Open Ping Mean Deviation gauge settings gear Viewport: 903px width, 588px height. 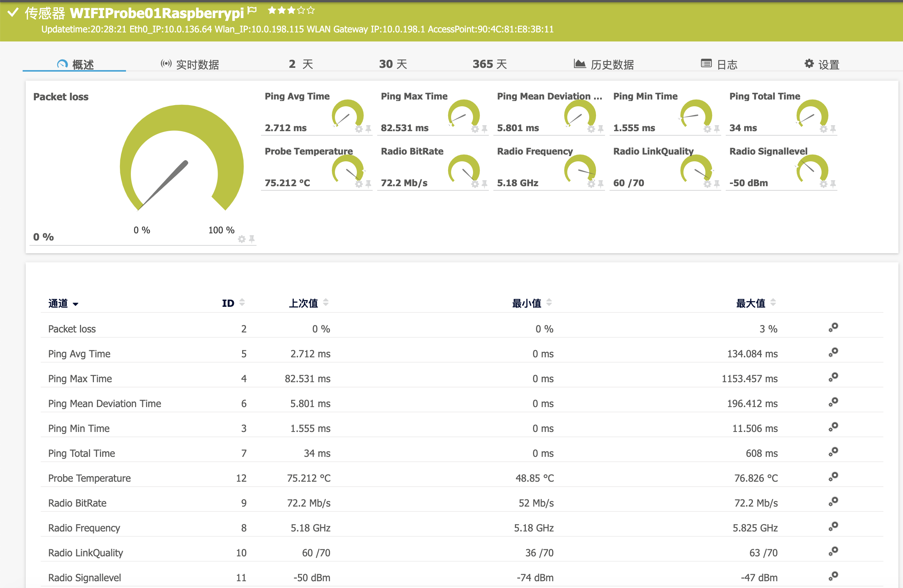591,129
